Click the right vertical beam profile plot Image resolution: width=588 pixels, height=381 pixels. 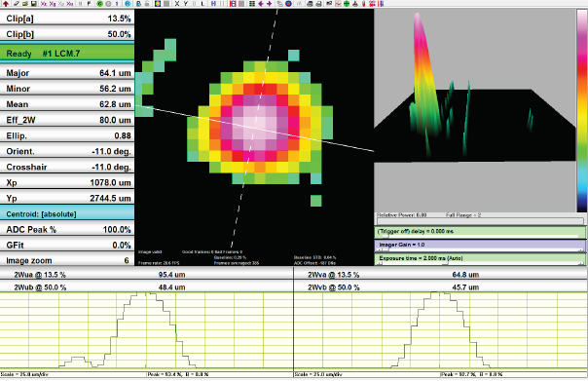[441, 331]
